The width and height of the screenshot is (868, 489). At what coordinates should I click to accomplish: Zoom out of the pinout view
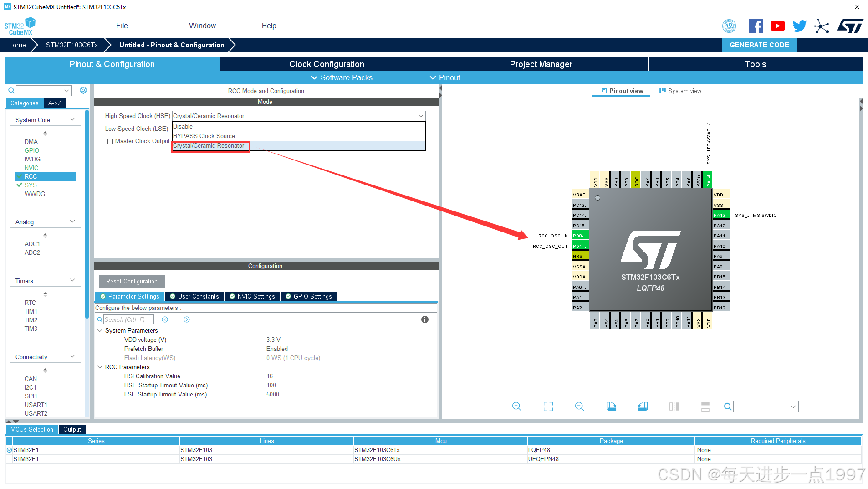(579, 406)
